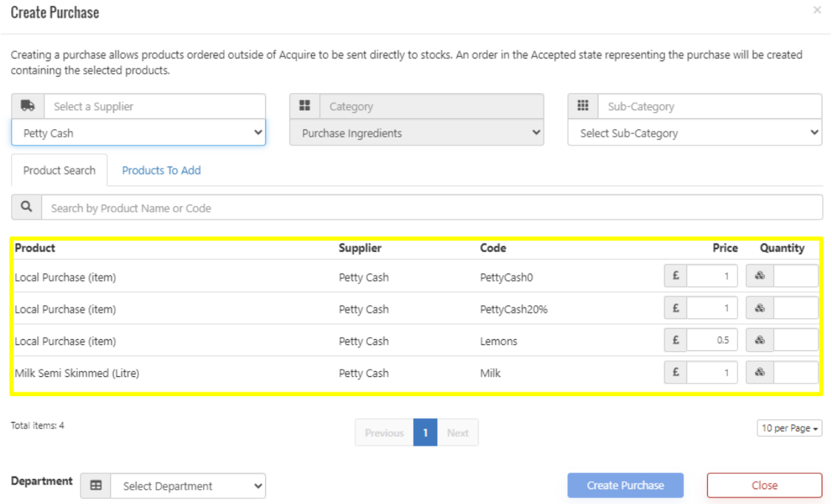This screenshot has height=504, width=832.
Task: Focus the Search by Product Name field
Action: 432,208
